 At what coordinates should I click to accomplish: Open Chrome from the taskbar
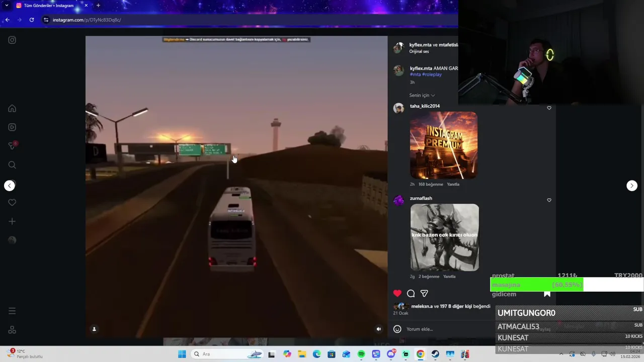coord(420,354)
